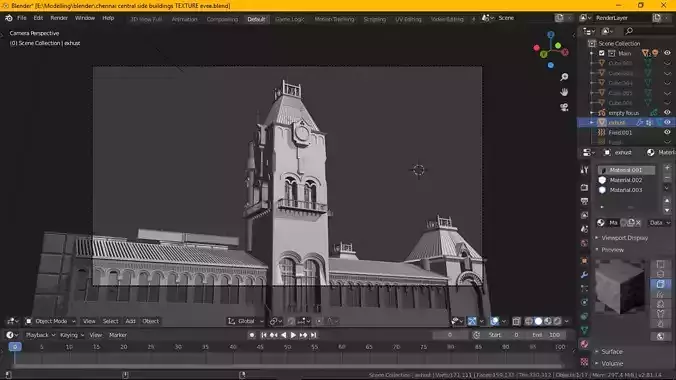This screenshot has width=676, height=380.
Task: Collapse the Preview panel
Action: 612,250
